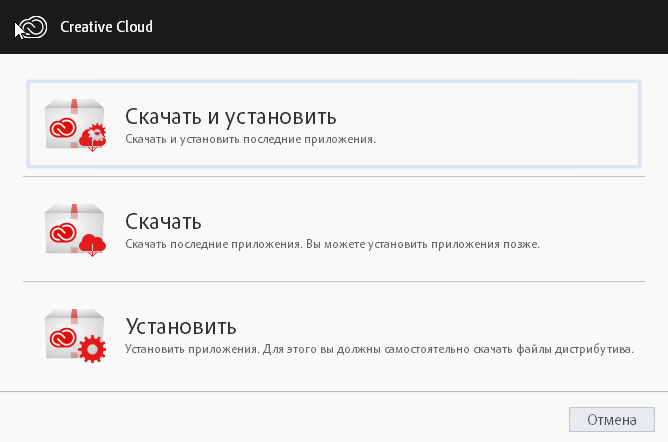The image size is (668, 442).
Task: Click the 'Скачать и установить' package icon
Action: coord(75,125)
